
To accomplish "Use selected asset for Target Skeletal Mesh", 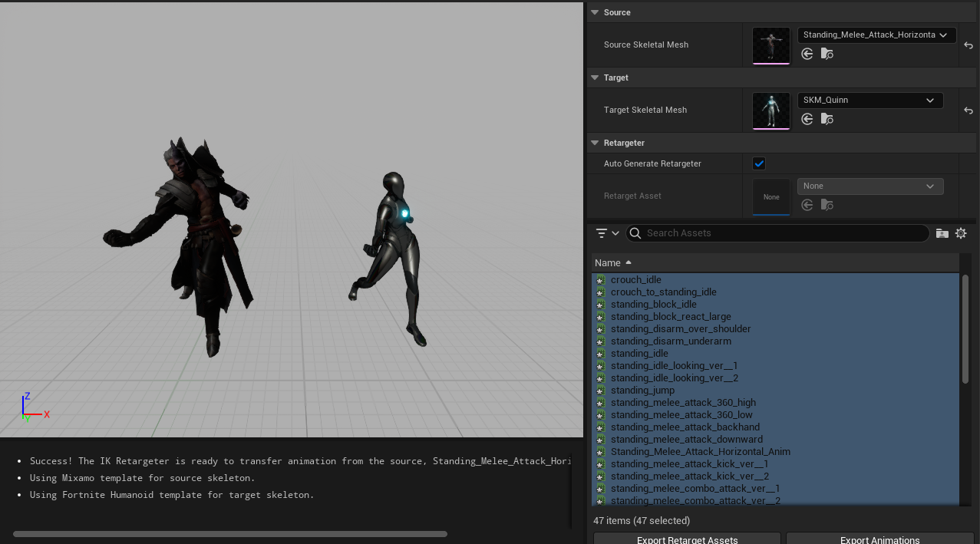I will coord(807,119).
